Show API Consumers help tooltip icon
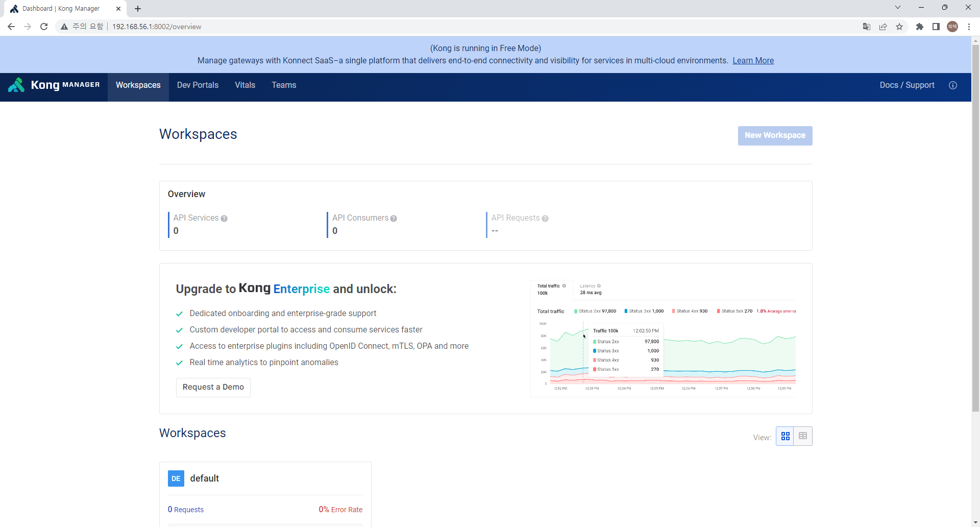Viewport: 980px width, 527px height. pos(394,219)
